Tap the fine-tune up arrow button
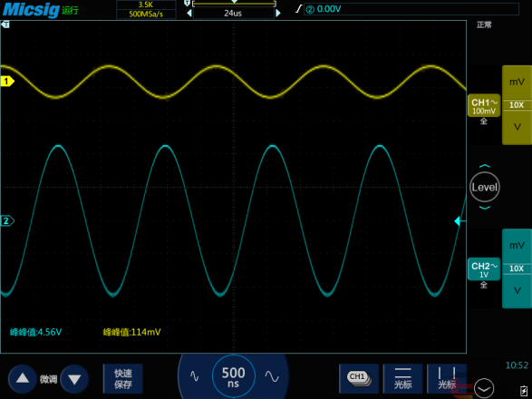This screenshot has width=532, height=399. click(23, 379)
